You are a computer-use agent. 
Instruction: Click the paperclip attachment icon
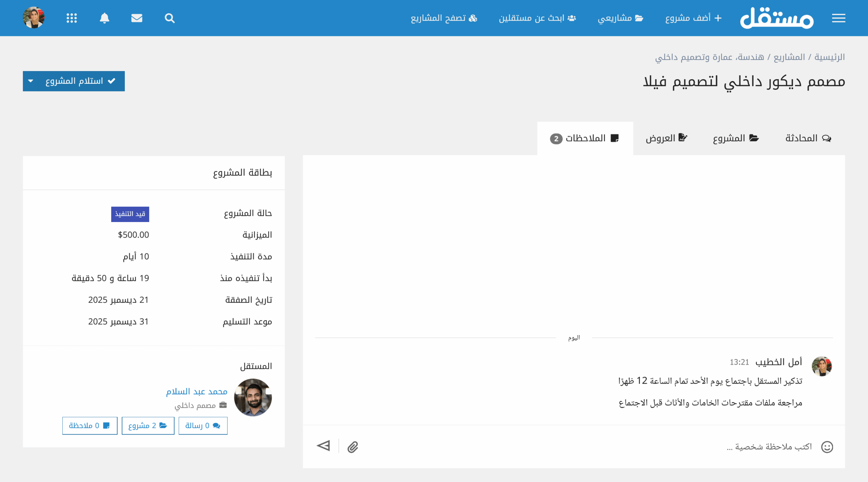point(353,447)
